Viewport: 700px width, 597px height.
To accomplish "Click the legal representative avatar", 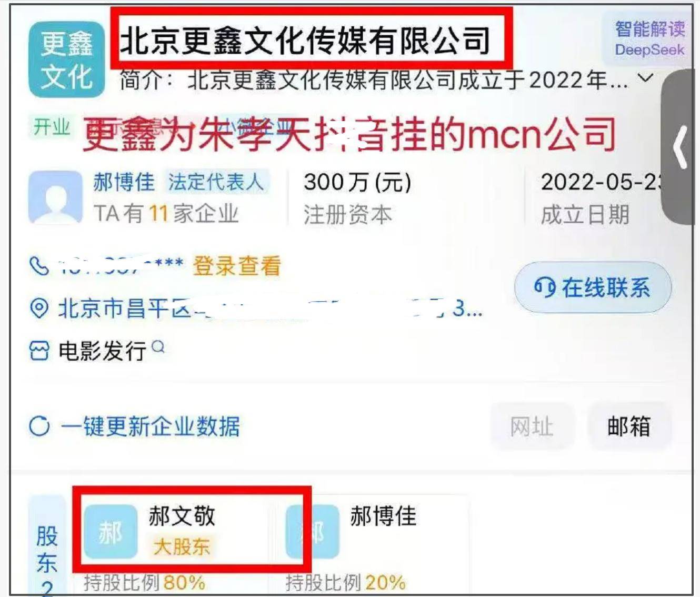I will [55, 197].
